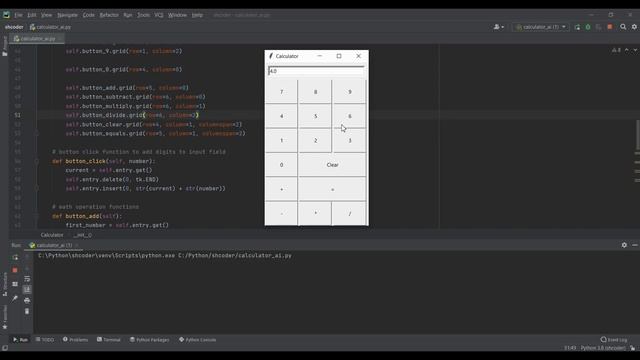
Task: Click the 0 button in Calculator
Action: (x=281, y=164)
